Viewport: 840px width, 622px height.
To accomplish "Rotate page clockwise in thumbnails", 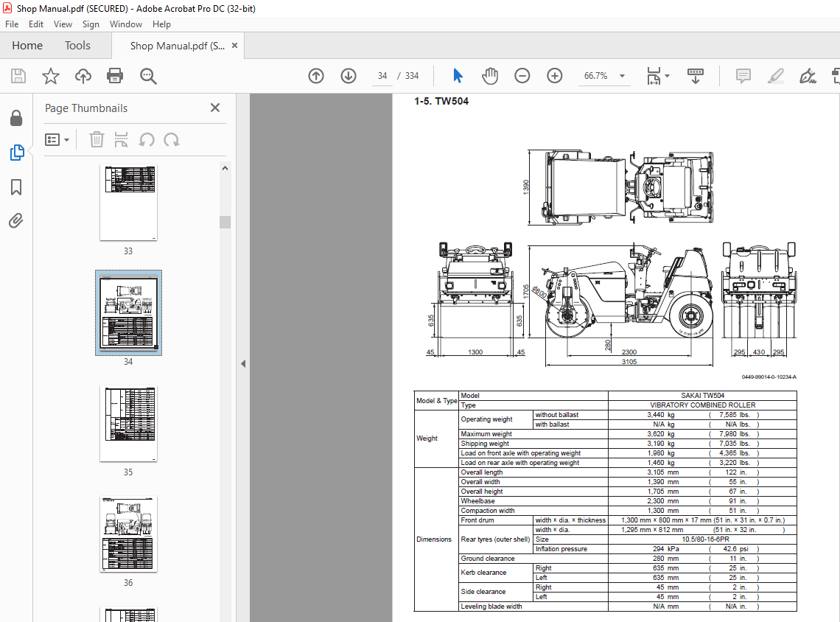I will (172, 140).
